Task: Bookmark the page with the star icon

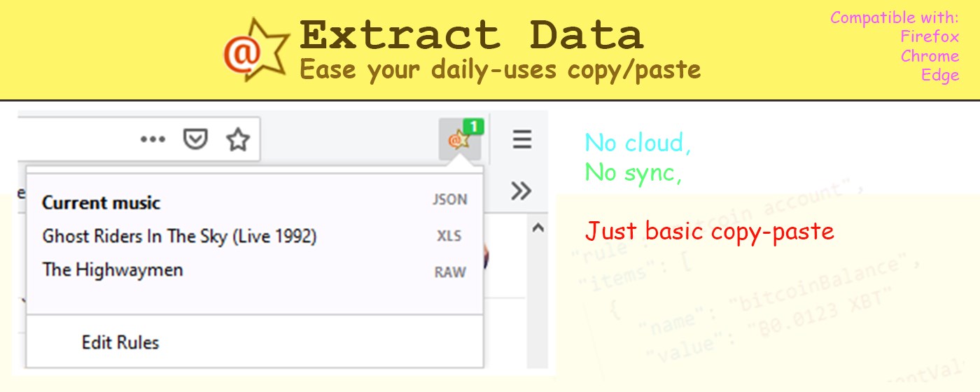Action: tap(238, 140)
